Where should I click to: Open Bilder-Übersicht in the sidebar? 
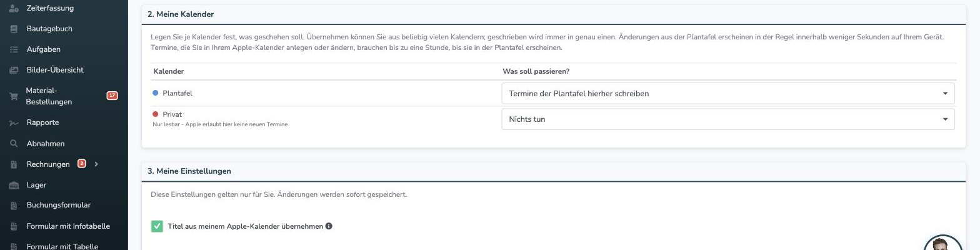coord(55,70)
